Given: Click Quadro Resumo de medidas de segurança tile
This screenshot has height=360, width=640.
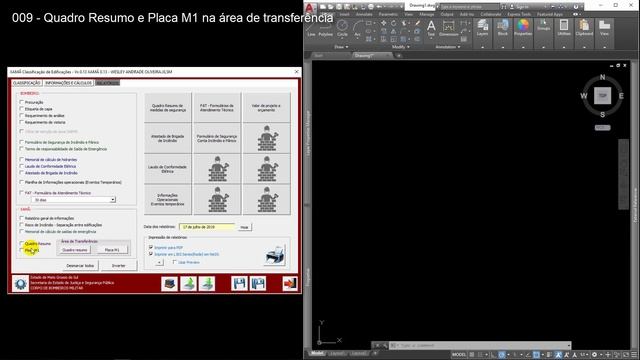Looking at the screenshot, I should coord(168,108).
